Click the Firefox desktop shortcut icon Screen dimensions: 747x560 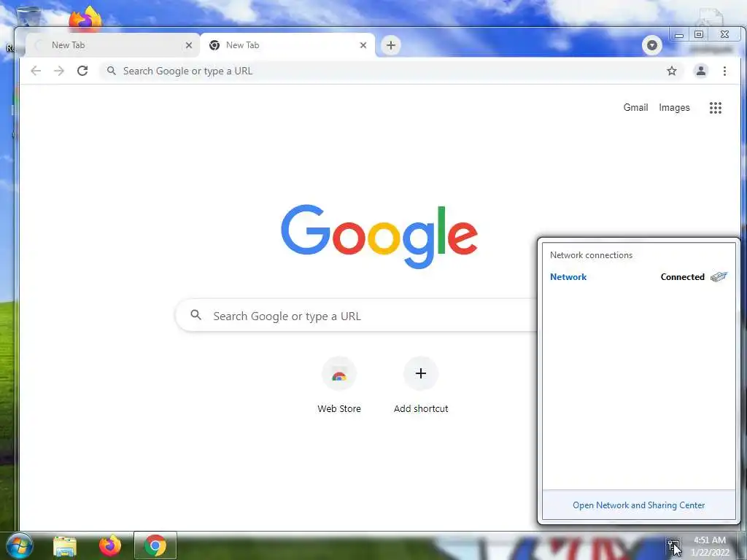(85, 17)
